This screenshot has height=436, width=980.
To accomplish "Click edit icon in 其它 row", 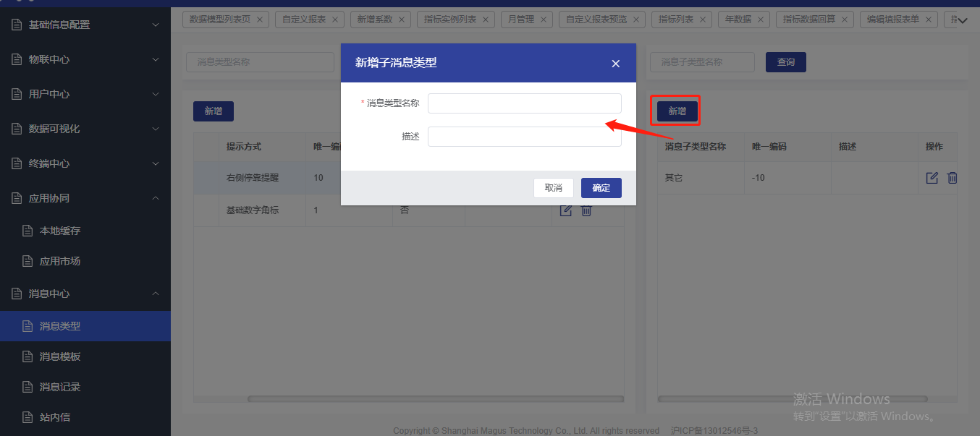I will 932,177.
